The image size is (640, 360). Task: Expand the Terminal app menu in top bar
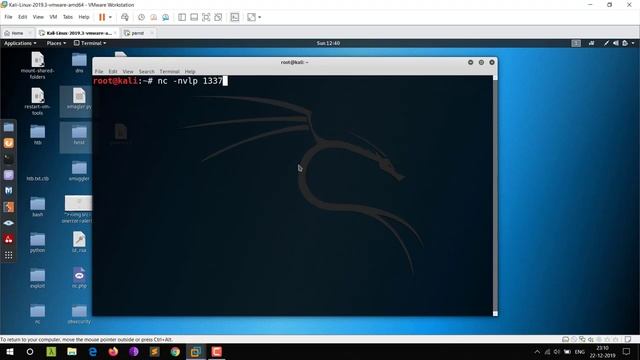90,43
